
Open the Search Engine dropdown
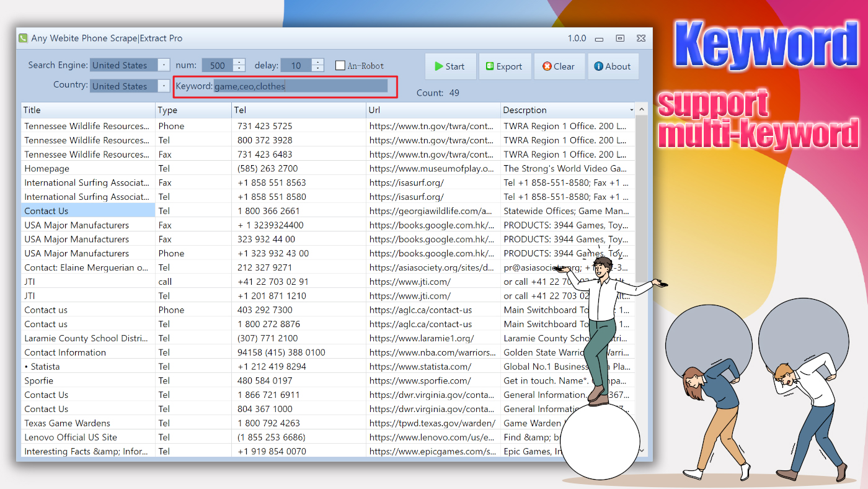point(163,65)
